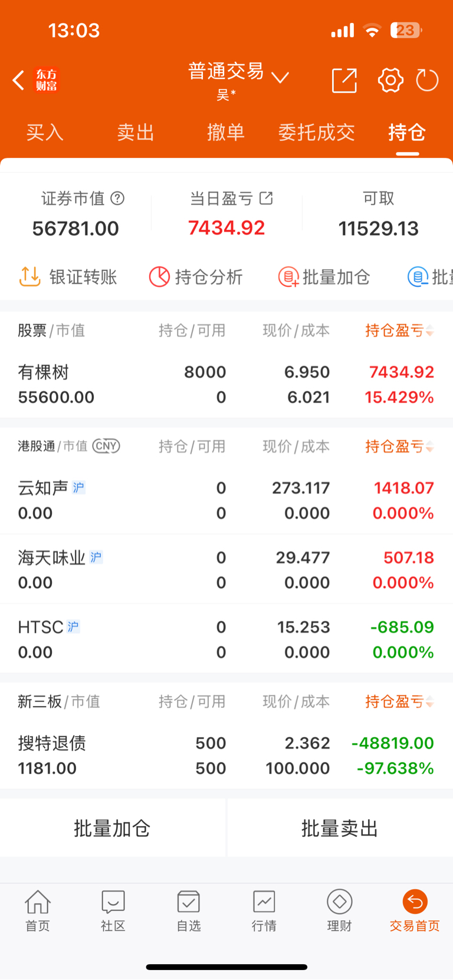453x980 pixels.
Task: Tap the 可取 value 11529.13
Action: pyautogui.click(x=379, y=228)
